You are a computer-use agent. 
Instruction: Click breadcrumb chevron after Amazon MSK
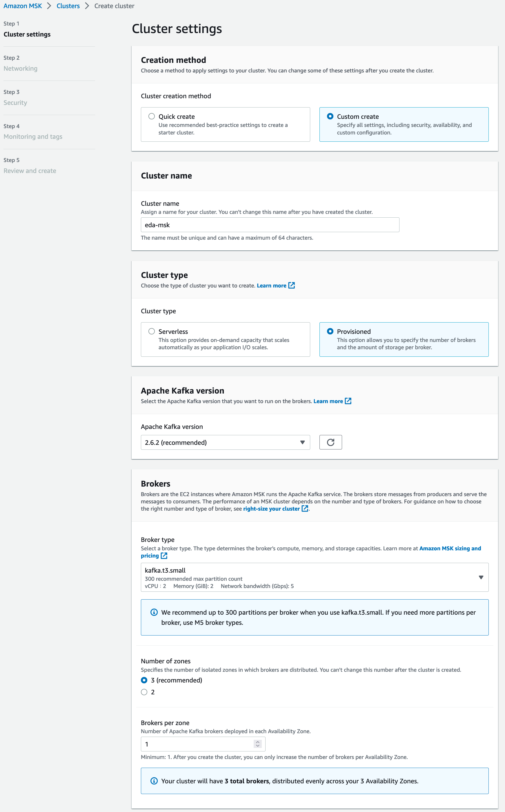pos(49,6)
